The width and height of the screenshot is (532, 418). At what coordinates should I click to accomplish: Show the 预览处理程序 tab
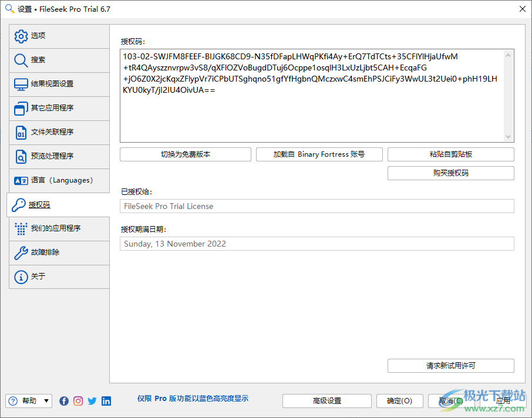pos(59,156)
